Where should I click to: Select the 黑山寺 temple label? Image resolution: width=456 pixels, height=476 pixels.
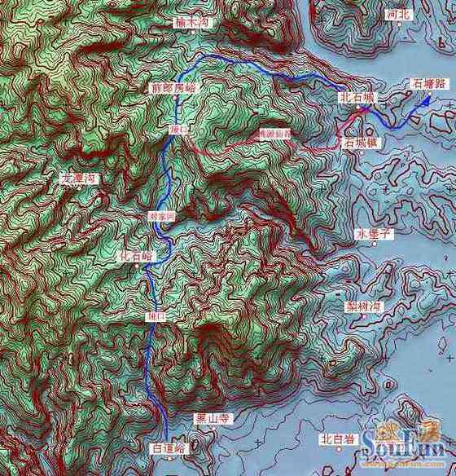[213, 419]
